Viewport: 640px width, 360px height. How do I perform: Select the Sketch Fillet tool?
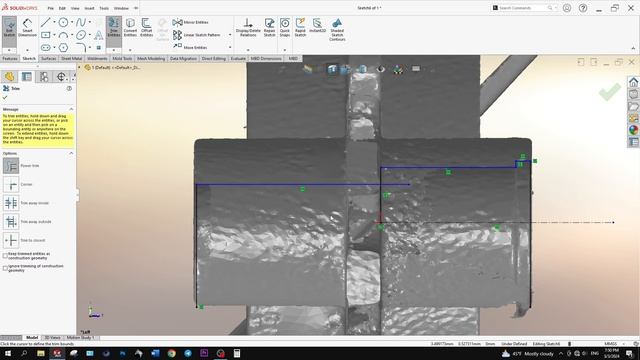(x=81, y=48)
